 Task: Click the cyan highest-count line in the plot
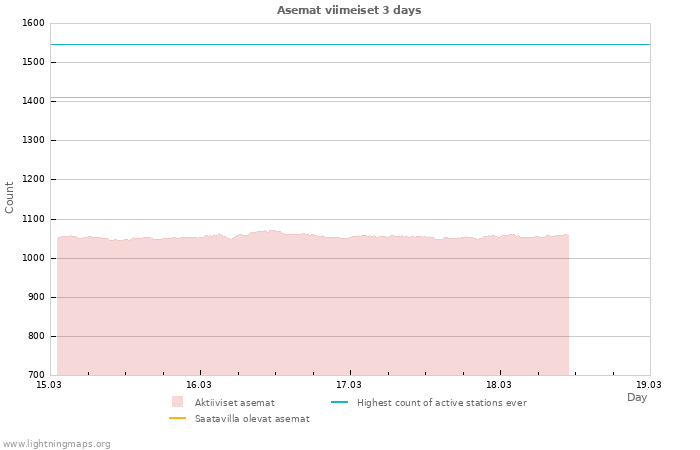(350, 44)
